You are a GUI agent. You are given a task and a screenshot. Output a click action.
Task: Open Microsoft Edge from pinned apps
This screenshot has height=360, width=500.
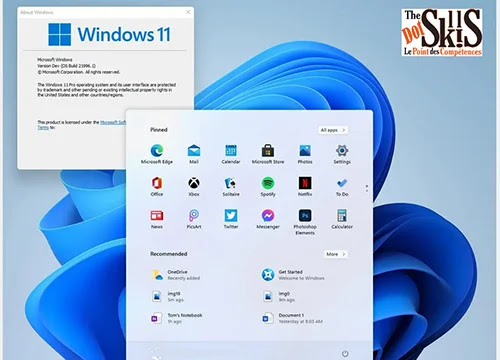(x=157, y=154)
